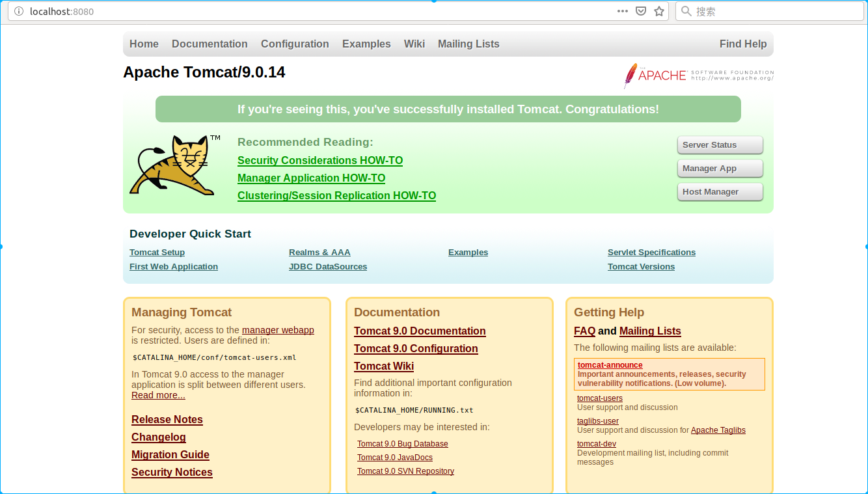
Task: Open Manager Application HOW-TO link
Action: (311, 178)
